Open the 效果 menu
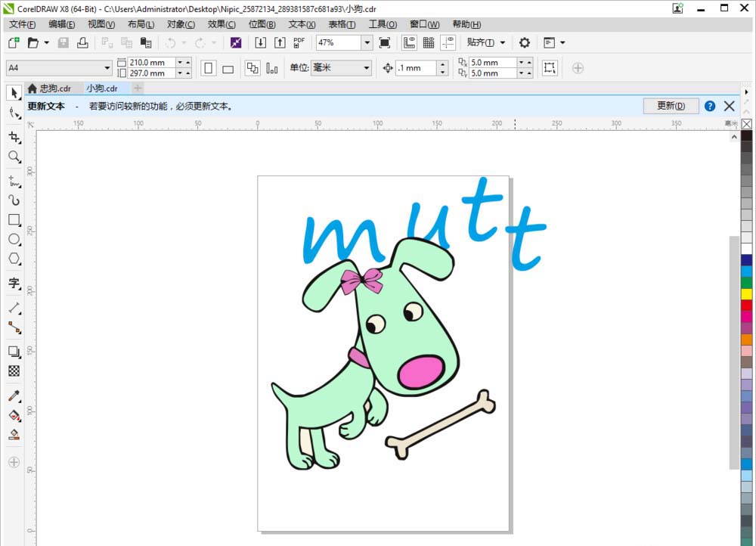Image resolution: width=756 pixels, height=546 pixels. tap(222, 24)
